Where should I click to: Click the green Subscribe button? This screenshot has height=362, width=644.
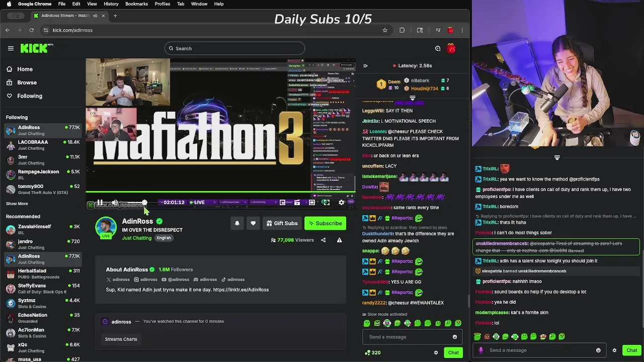coord(325,223)
